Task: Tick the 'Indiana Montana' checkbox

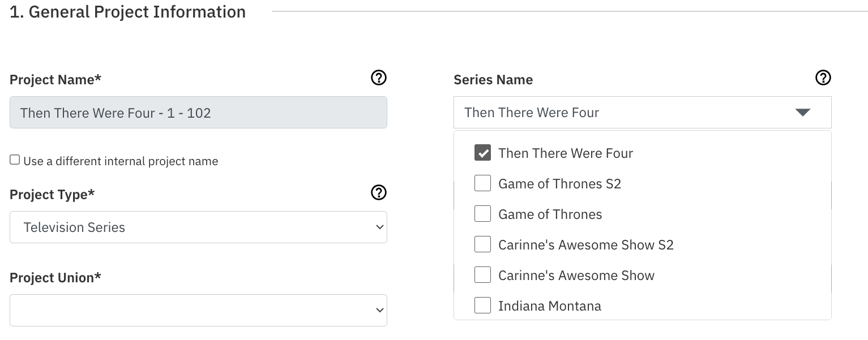Action: 482,305
